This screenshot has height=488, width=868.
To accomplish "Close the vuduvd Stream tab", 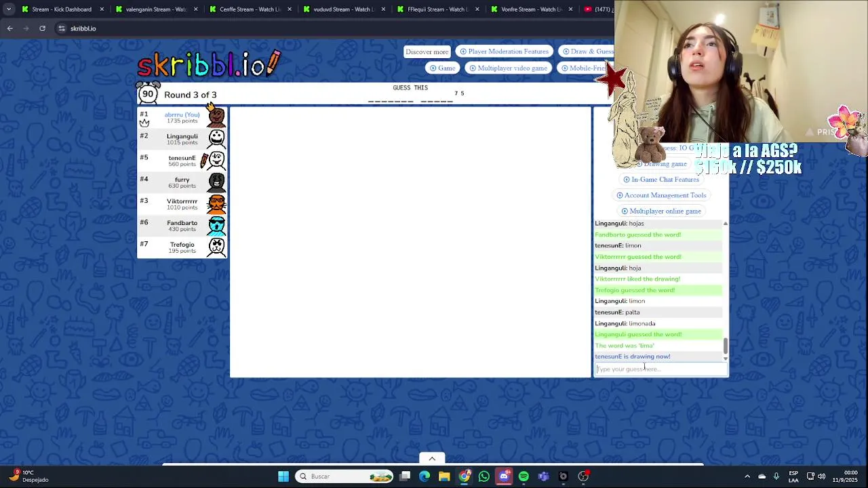I will click(383, 9).
